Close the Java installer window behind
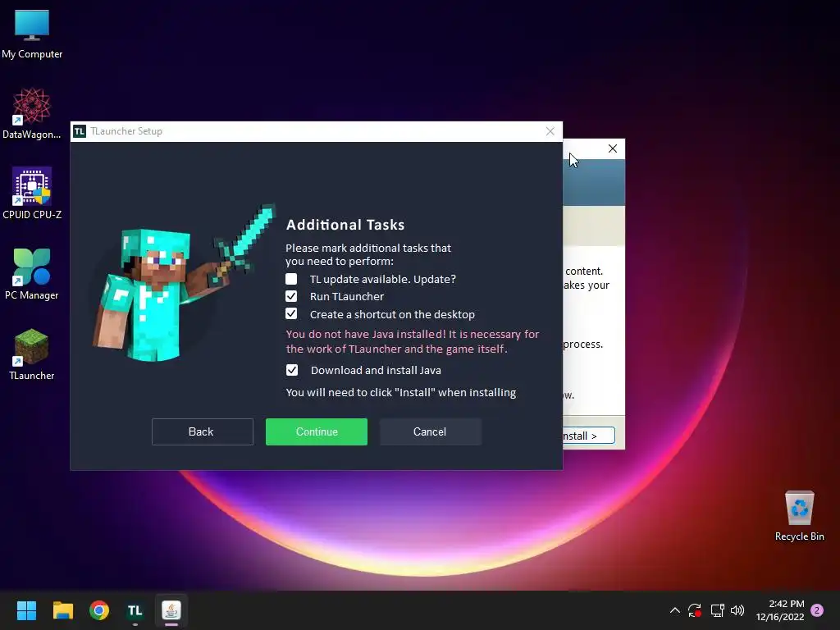 tap(613, 149)
